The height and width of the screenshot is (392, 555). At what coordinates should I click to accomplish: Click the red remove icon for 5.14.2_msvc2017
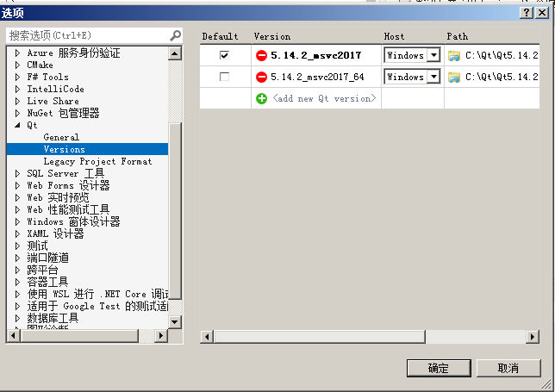pyautogui.click(x=261, y=55)
